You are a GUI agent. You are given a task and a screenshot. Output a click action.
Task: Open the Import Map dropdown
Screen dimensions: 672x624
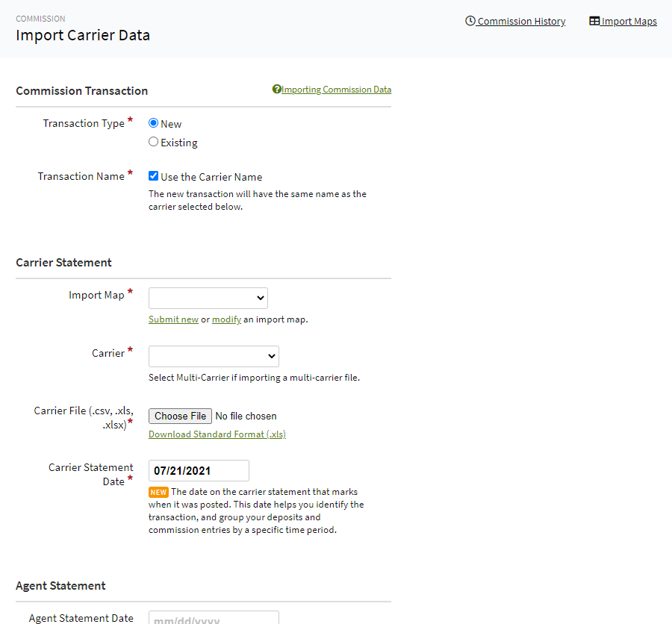pyautogui.click(x=208, y=298)
